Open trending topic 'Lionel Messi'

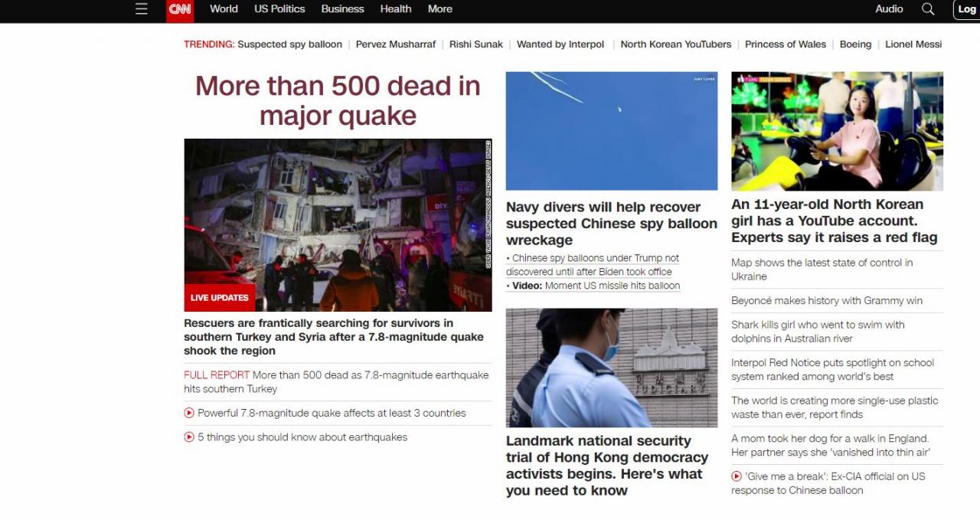(x=913, y=44)
